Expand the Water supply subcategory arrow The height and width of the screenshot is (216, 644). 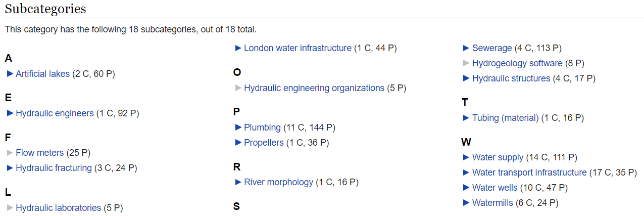pyautogui.click(x=467, y=157)
